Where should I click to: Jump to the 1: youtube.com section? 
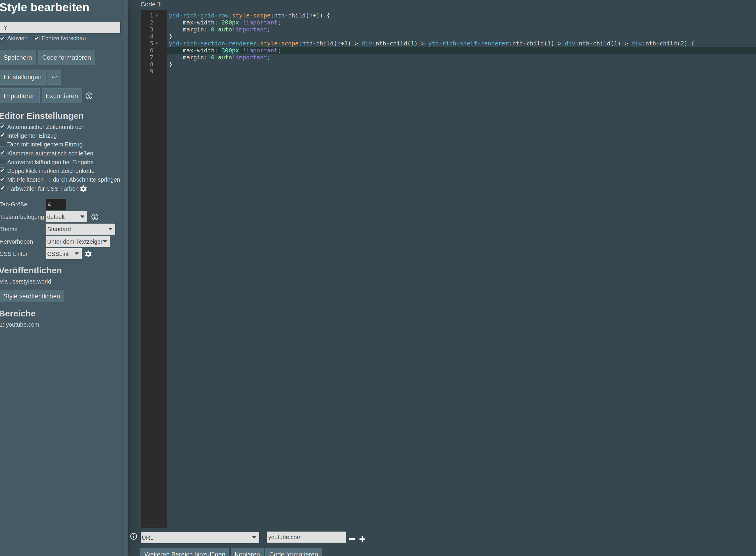point(20,325)
